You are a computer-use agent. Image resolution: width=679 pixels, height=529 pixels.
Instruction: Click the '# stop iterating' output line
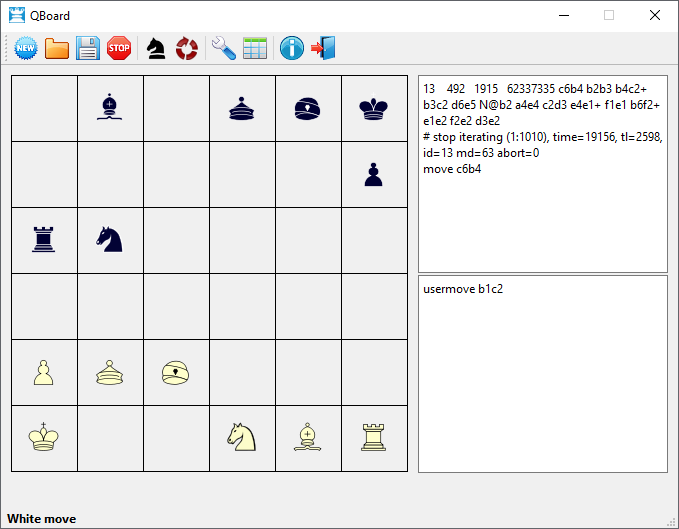(543, 145)
